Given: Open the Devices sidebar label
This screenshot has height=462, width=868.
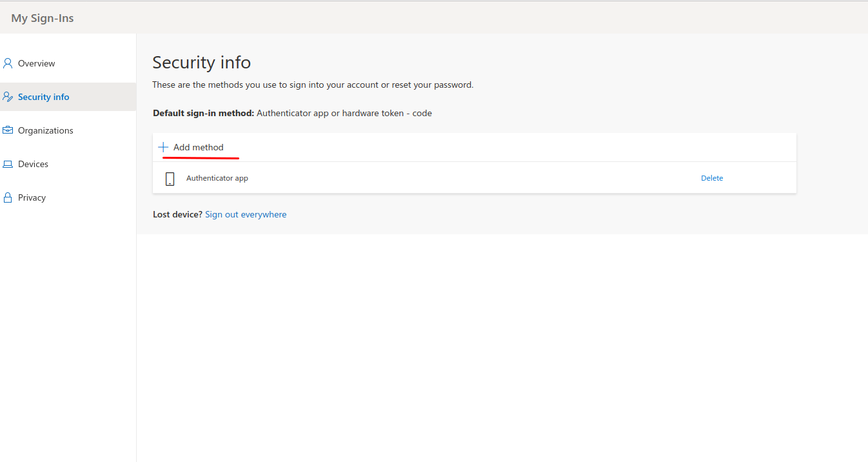Looking at the screenshot, I should 33,164.
